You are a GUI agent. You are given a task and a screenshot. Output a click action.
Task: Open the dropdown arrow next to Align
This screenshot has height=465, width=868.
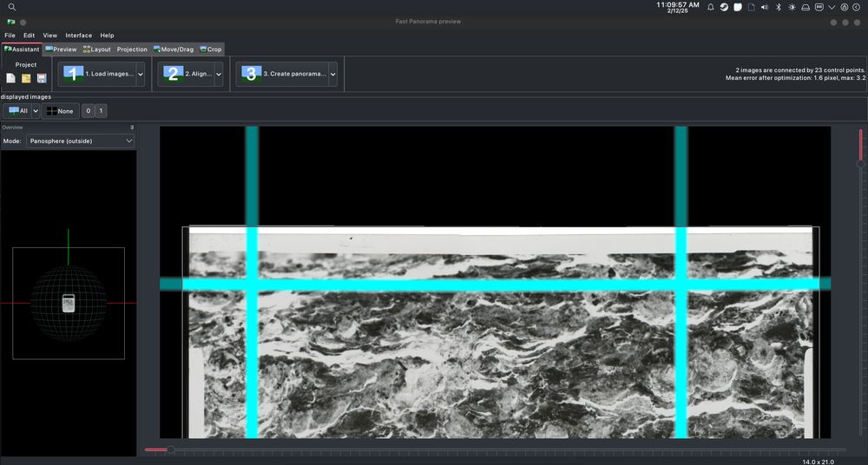[x=219, y=74]
